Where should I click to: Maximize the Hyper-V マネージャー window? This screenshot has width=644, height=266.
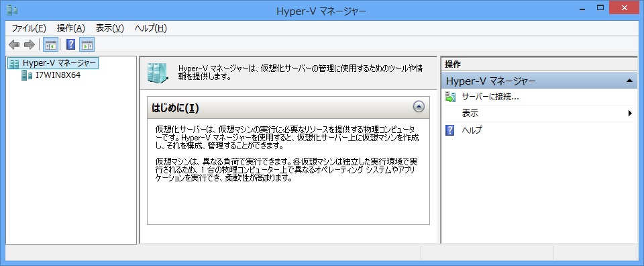(600, 7)
